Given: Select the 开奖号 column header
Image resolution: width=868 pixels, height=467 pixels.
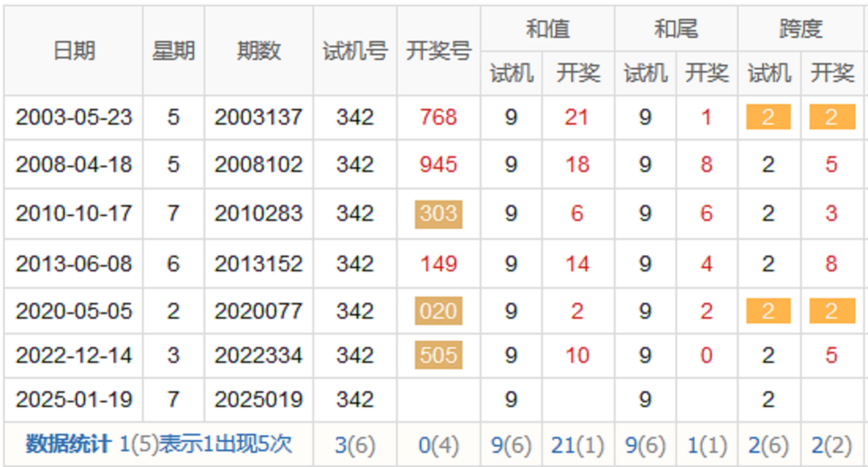Looking at the screenshot, I should pos(438,52).
